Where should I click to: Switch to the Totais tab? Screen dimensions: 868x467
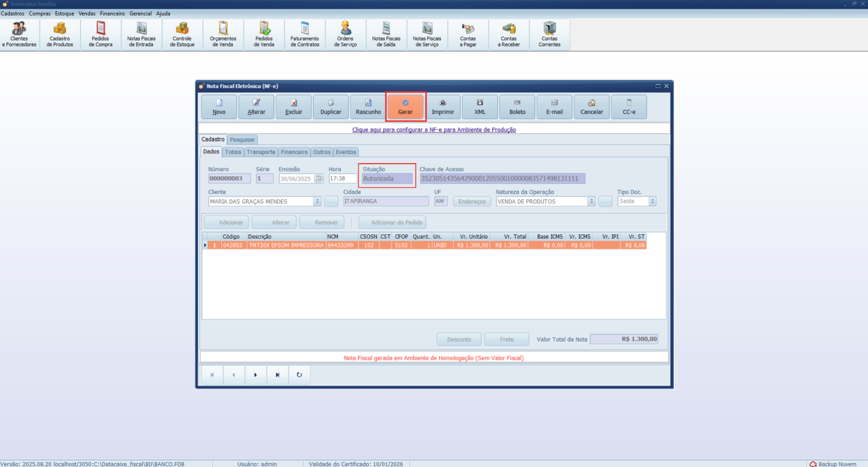click(x=233, y=152)
